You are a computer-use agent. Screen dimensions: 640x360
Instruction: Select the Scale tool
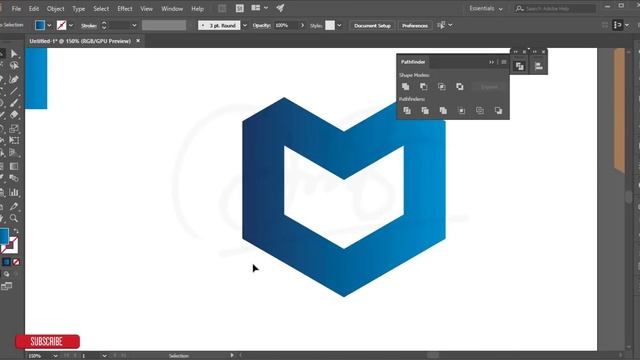tap(14, 129)
